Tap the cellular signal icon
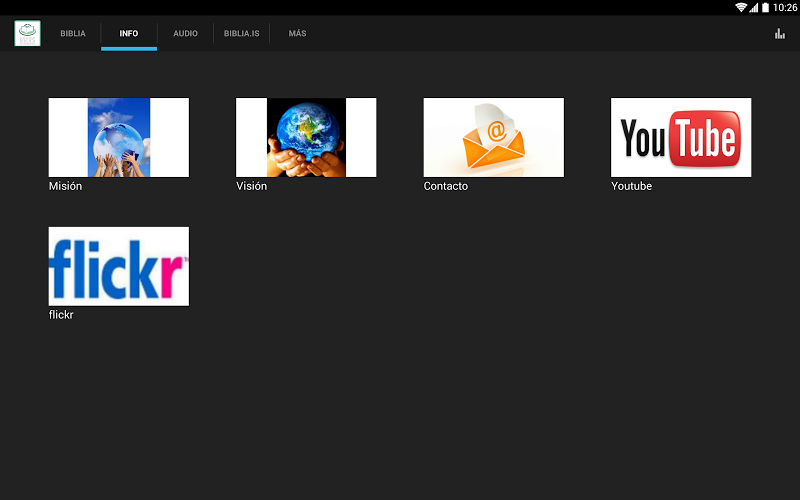800x500 pixels. (754, 7)
